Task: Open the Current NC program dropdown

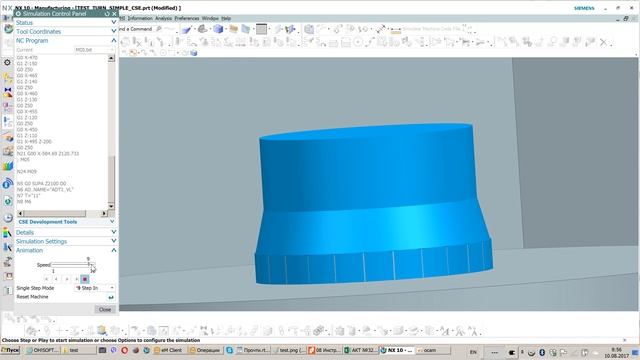Action: tap(95, 49)
